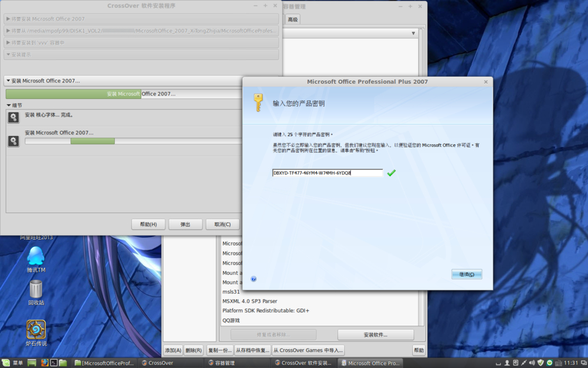Click into the product key input field
Viewport: 588px width, 368px height.
pos(328,173)
